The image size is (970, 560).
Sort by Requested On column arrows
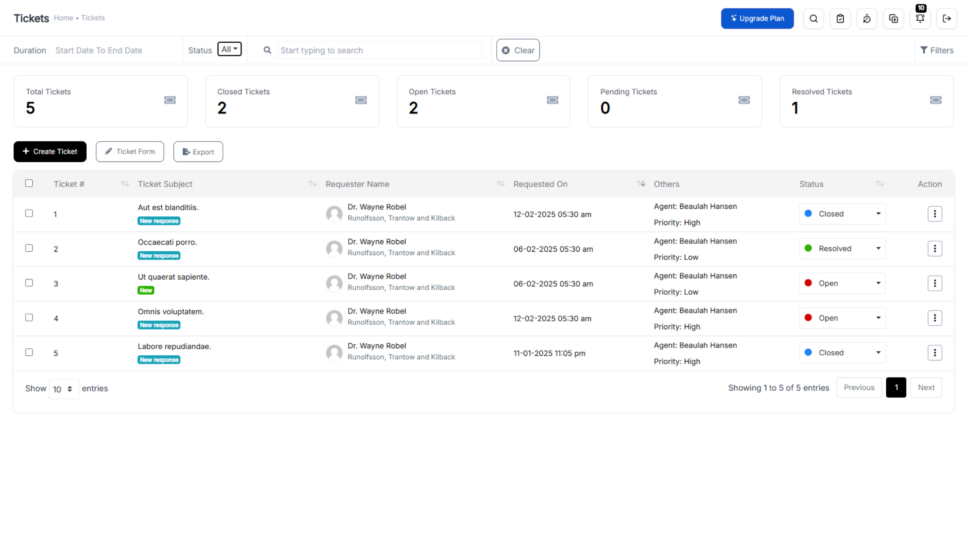[641, 184]
